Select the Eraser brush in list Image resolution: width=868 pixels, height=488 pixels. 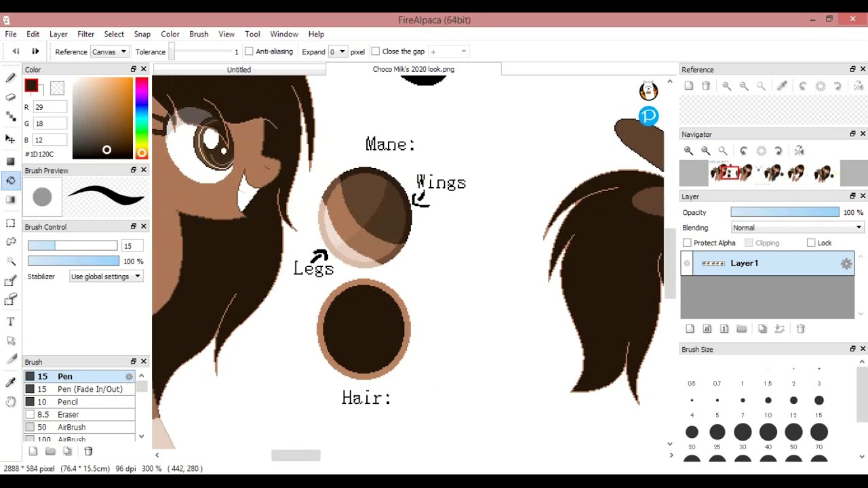pos(79,415)
